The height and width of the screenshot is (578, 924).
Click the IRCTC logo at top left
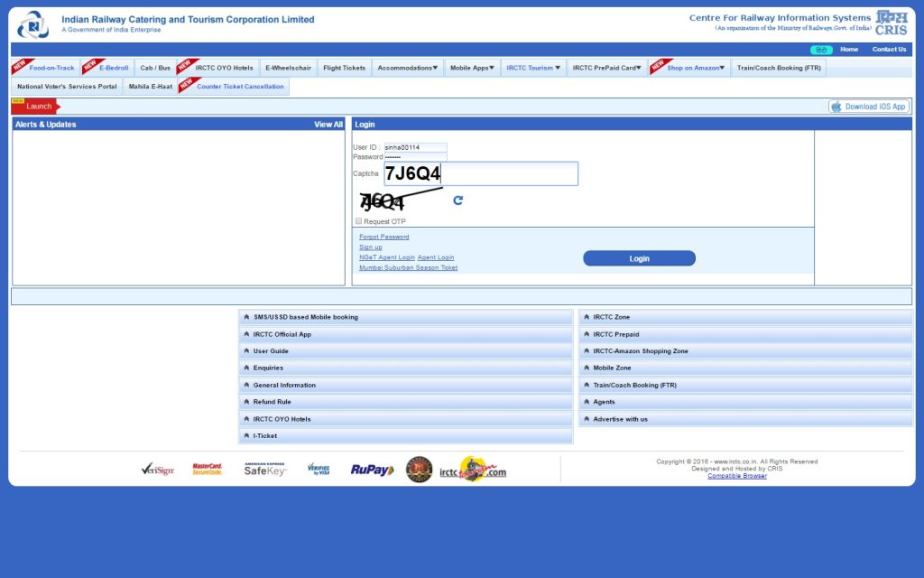pyautogui.click(x=33, y=24)
